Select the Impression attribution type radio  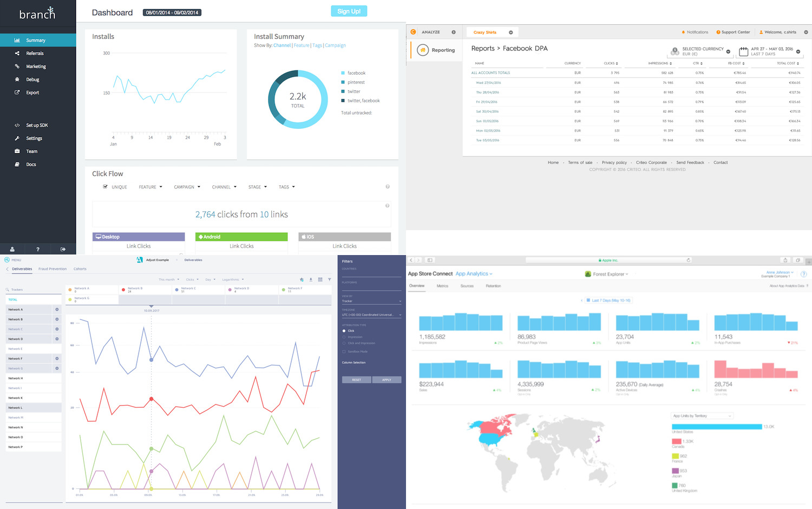pyautogui.click(x=344, y=337)
